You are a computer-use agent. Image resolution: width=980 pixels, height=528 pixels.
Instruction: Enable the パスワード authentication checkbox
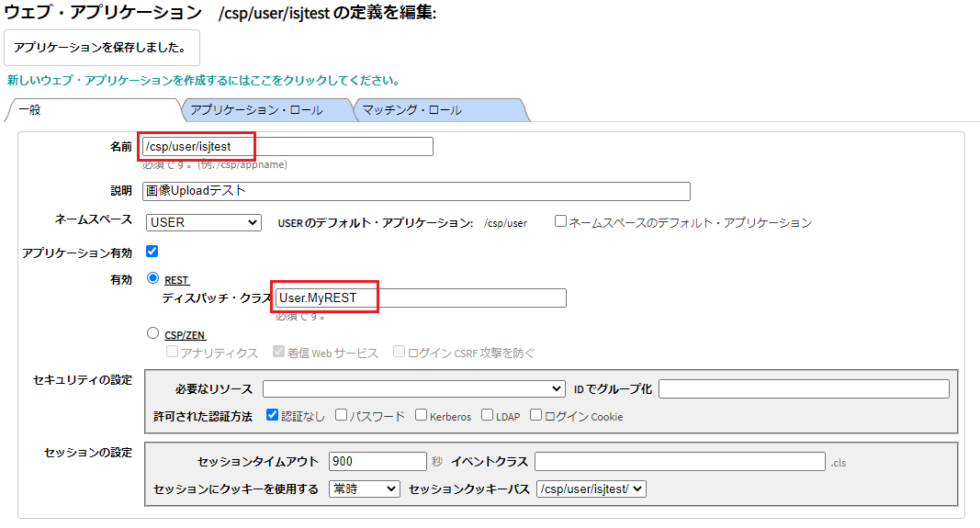[x=341, y=415]
